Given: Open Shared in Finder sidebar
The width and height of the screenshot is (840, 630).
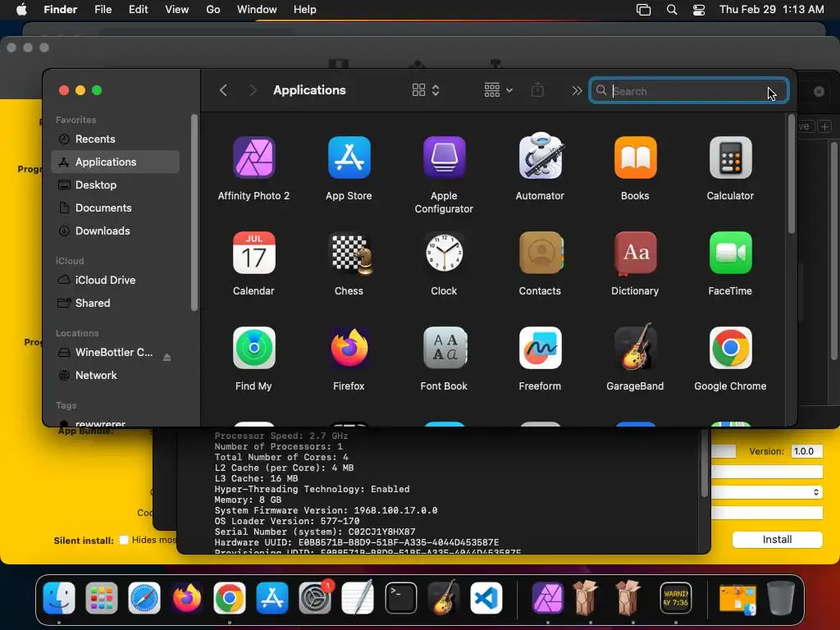Looking at the screenshot, I should pyautogui.click(x=115, y=304).
